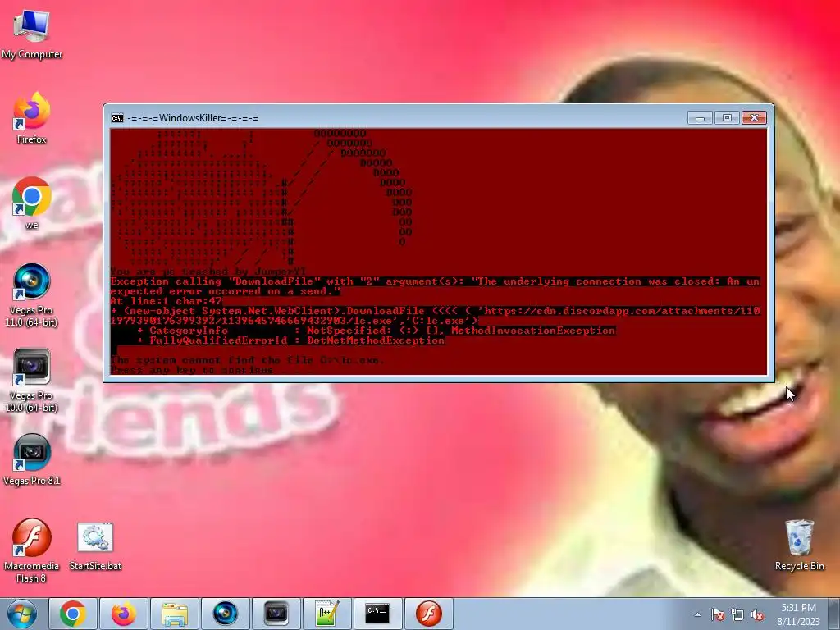The image size is (840, 630).
Task: Click the dark Vegas Pro taskbar icon
Action: click(x=276, y=614)
